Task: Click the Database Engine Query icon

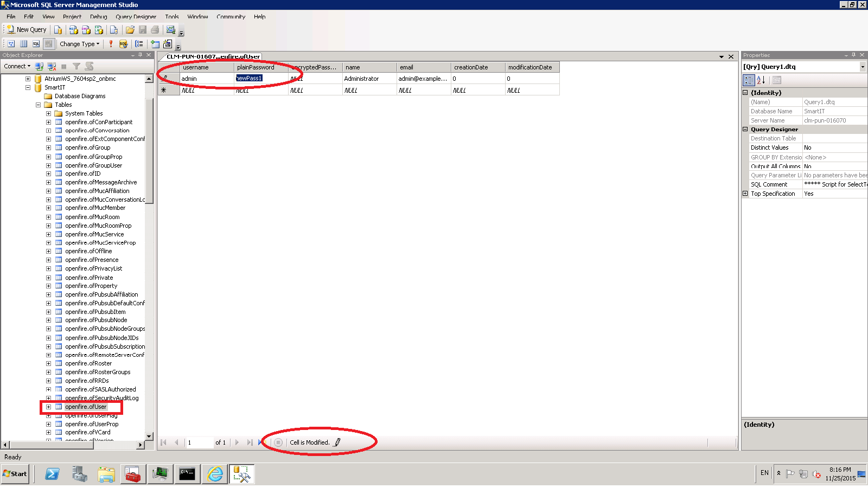Action: click(58, 30)
